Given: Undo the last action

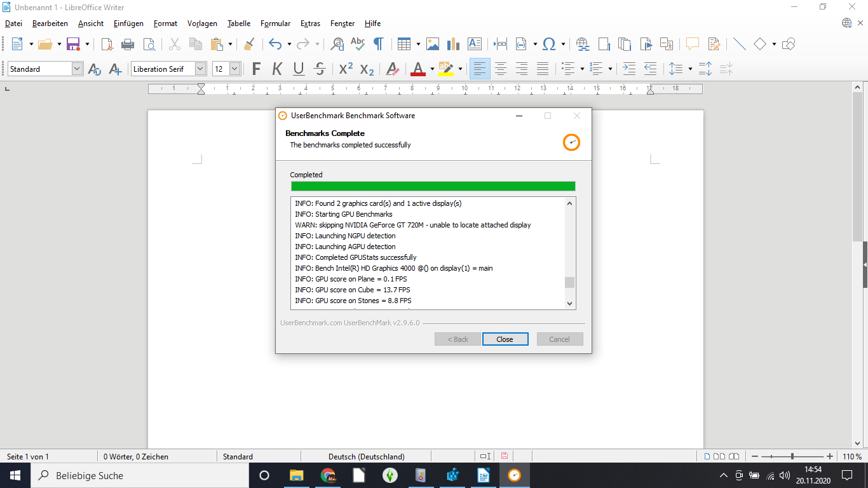Looking at the screenshot, I should [x=275, y=44].
